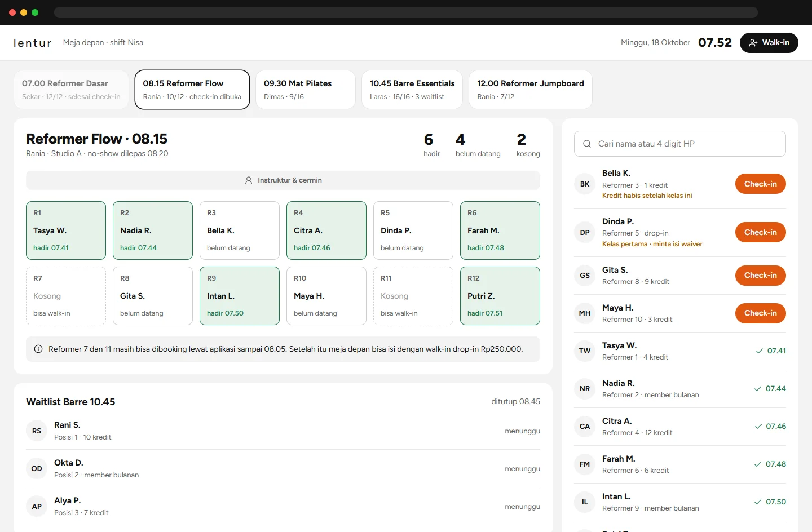Viewport: 812px width, 532px height.
Task: Click the RS avatar in Barre waitlist
Action: [x=37, y=431]
